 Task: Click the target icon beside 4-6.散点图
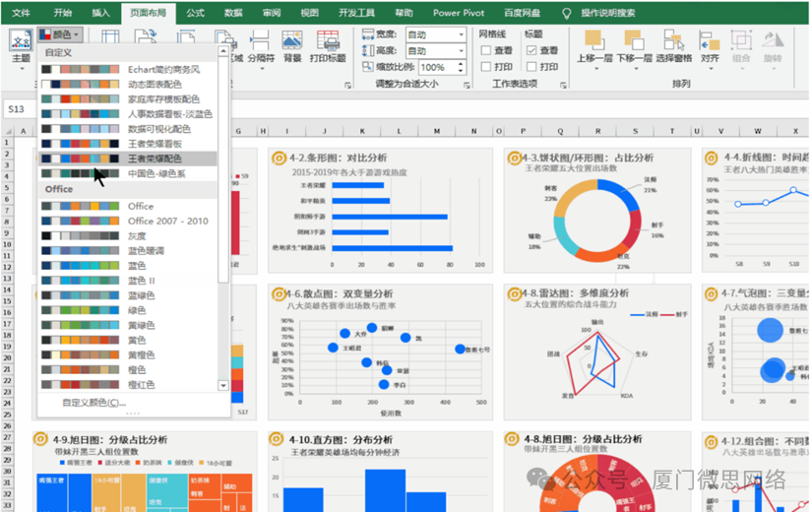coord(280,293)
